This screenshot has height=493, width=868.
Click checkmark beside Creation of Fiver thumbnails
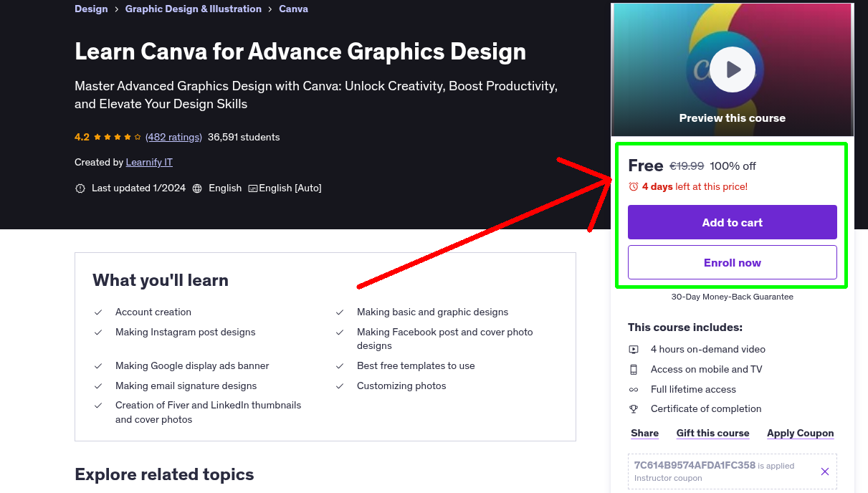coord(98,406)
